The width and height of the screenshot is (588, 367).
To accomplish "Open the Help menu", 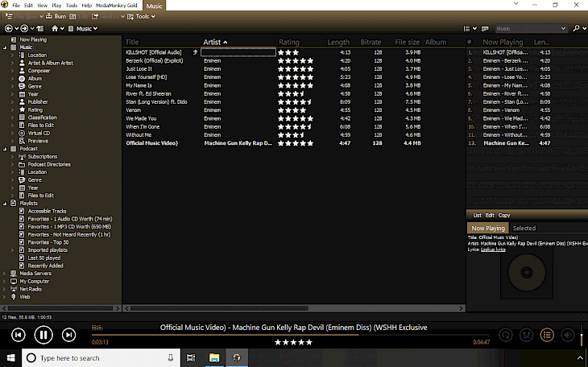I will (x=87, y=6).
